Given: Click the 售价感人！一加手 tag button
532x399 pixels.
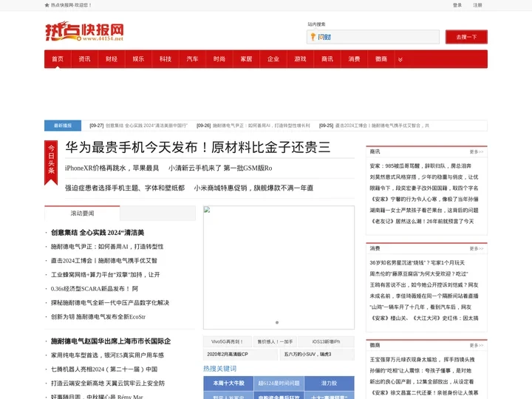Looking at the screenshot, I should pyautogui.click(x=275, y=341).
